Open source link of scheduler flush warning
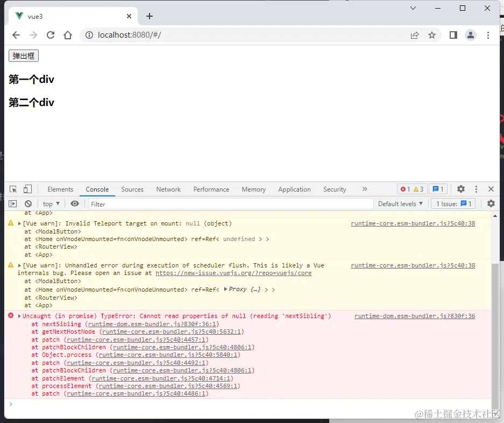This screenshot has width=504, height=423. (x=413, y=265)
